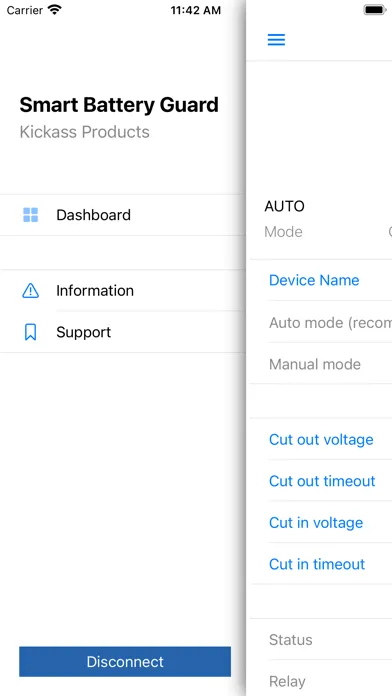Open the Cut in timeout setting
Image resolution: width=392 pixels, height=696 pixels.
[321, 564]
